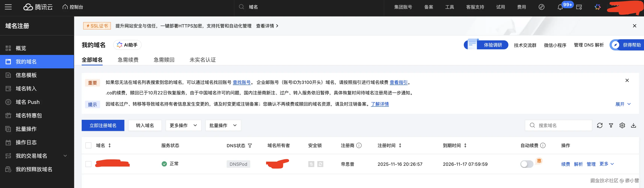Open the 批量操作 dropdown
The image size is (644, 188).
click(x=223, y=125)
